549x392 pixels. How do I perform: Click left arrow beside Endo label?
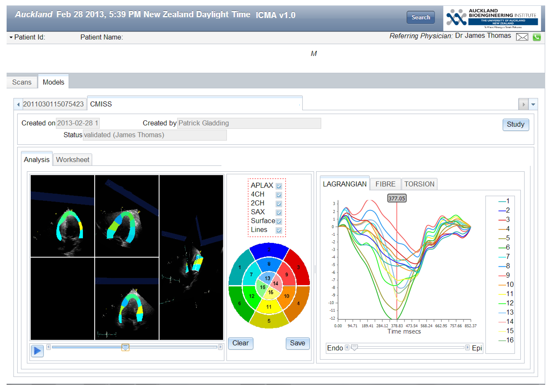point(347,347)
